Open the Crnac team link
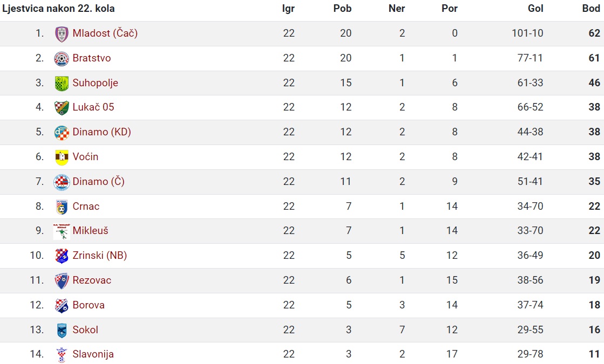The height and width of the screenshot is (364, 604). [x=86, y=206]
